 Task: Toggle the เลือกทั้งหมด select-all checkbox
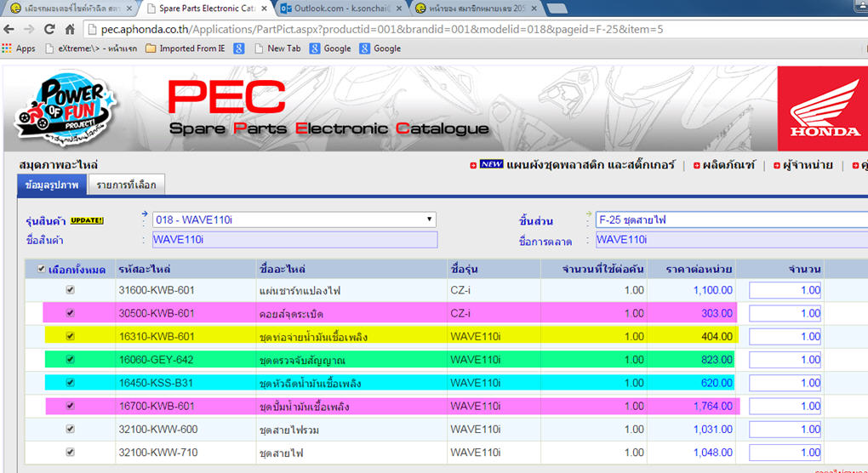(x=41, y=270)
